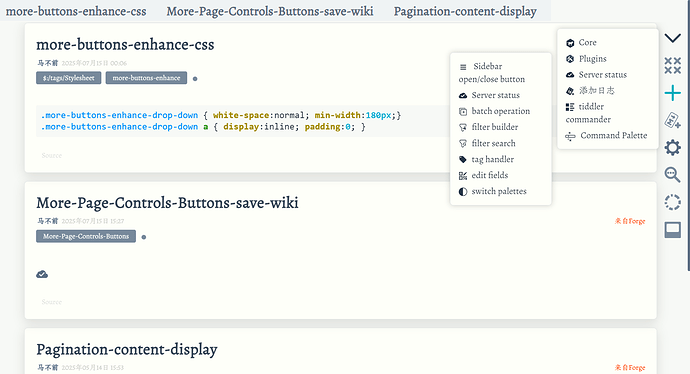Click the dashed circle icon in sidebar
The image size is (690, 374).
[x=672, y=202]
